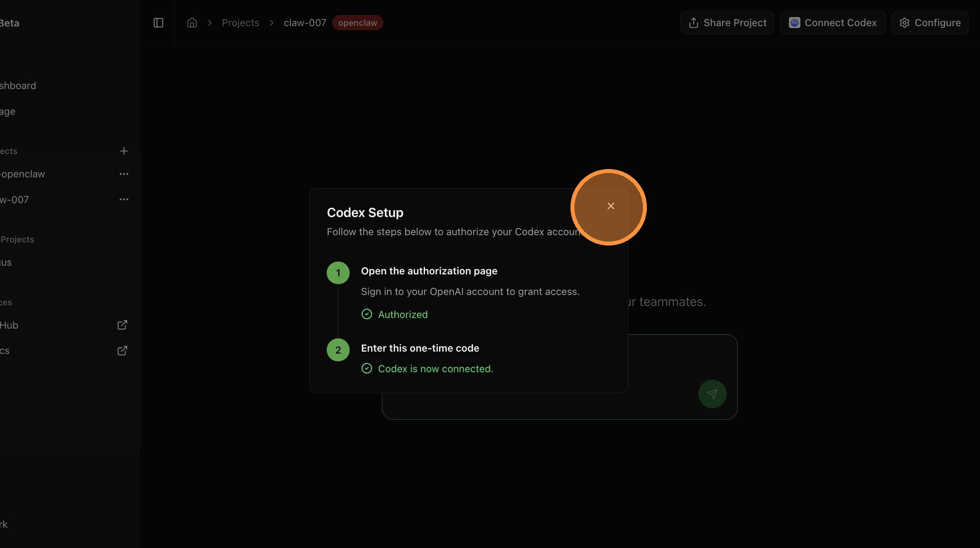This screenshot has height=548, width=980.
Task: Click the Authorized green checkmark icon
Action: coord(367,314)
